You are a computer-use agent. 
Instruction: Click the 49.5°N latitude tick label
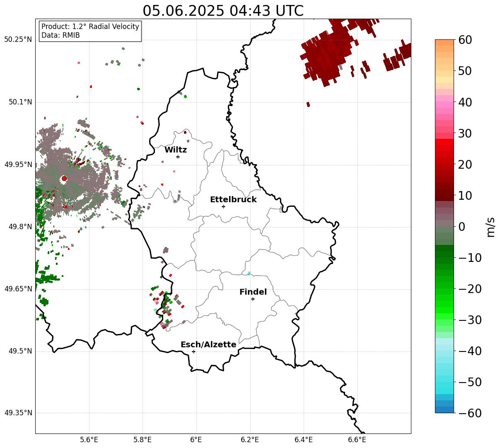20,351
